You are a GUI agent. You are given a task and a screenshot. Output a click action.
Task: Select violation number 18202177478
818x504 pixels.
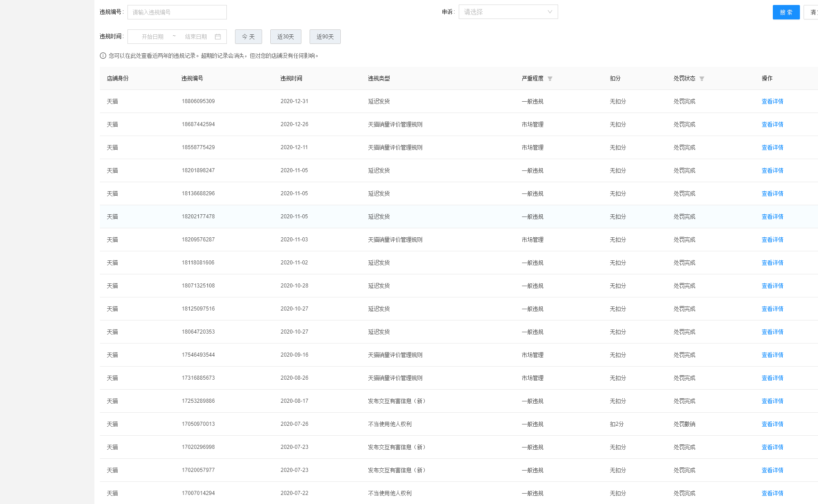[x=198, y=217]
